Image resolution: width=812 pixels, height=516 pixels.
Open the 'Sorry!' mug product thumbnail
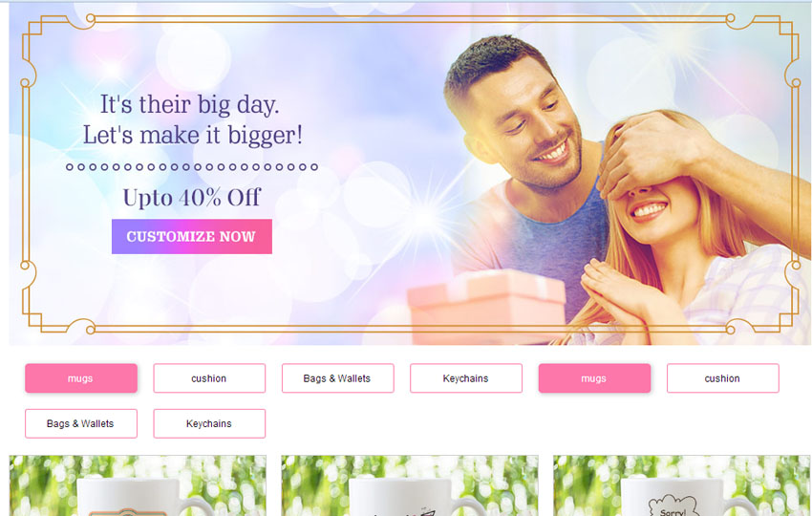(681, 486)
